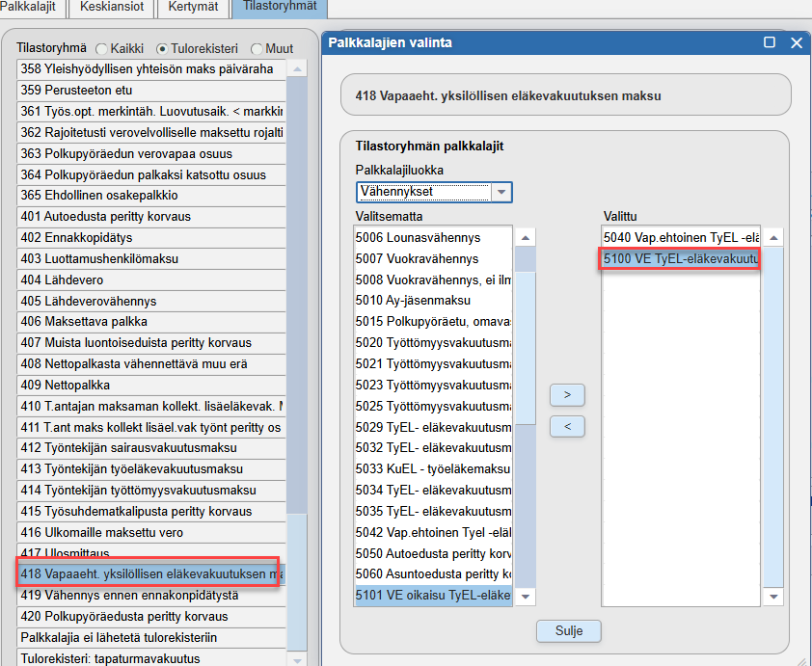Select 413 Työntekijän työeläkevakuutusmaksu

[151, 468]
